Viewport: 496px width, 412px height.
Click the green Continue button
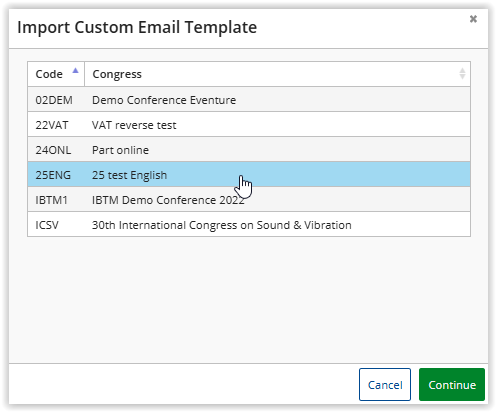[x=452, y=385]
